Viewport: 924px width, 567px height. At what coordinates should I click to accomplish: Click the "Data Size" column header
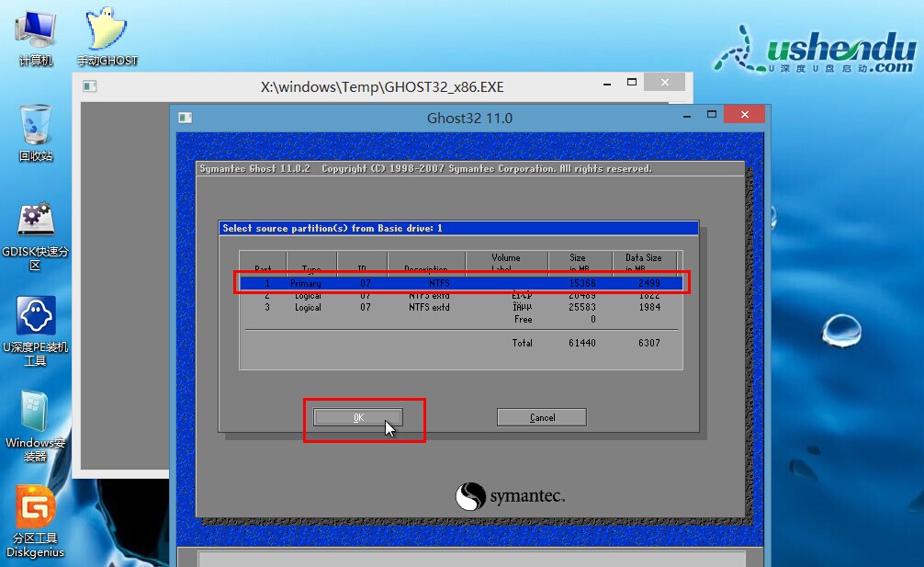pos(644,258)
